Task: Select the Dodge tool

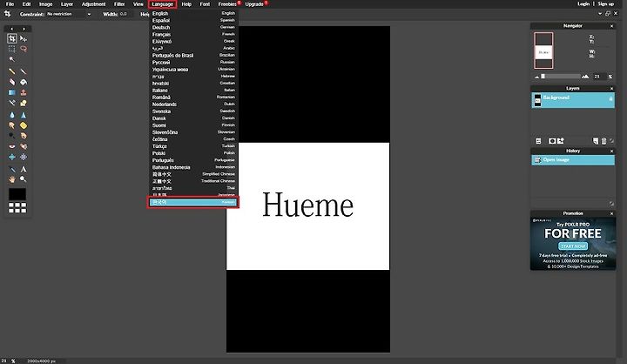Action: (11, 136)
